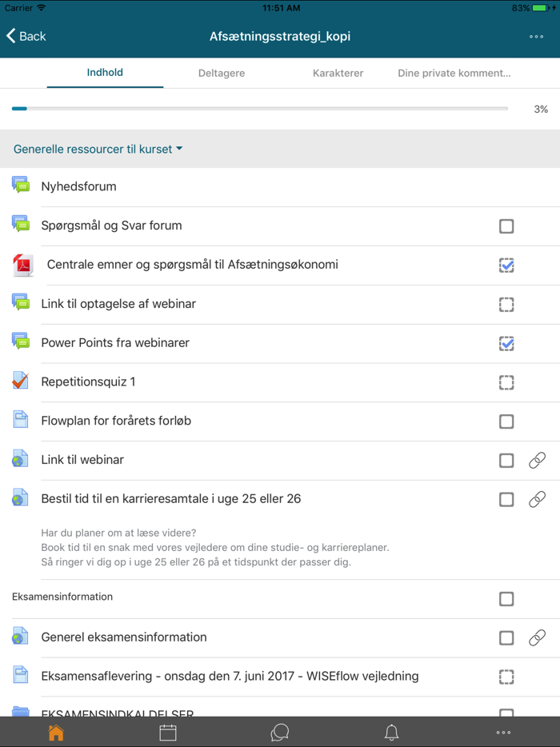The height and width of the screenshot is (747, 560).
Task: Open the Nyhedsforum link
Action: coord(78,186)
